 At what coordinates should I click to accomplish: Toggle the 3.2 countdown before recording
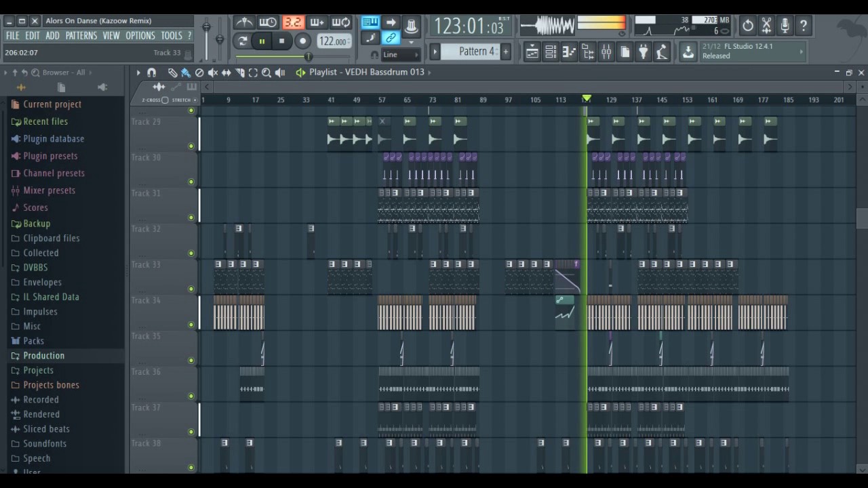click(292, 22)
